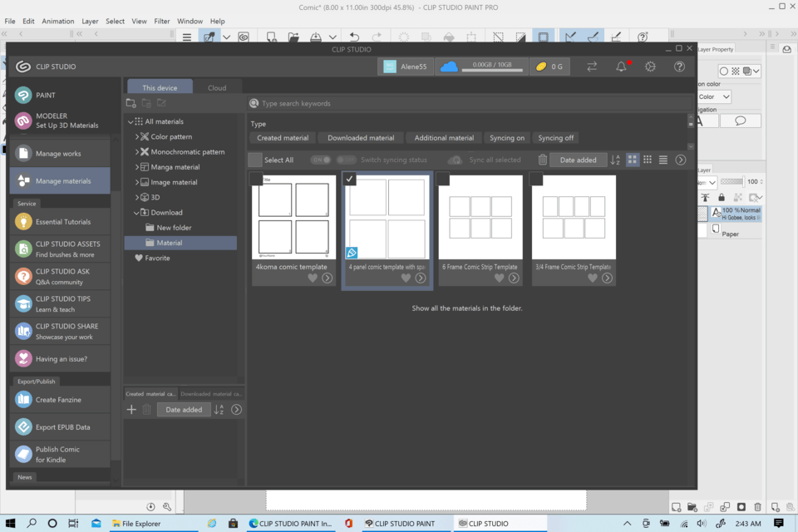Click the sync transfer arrows icon
Image resolution: width=798 pixels, height=532 pixels.
pyautogui.click(x=592, y=66)
